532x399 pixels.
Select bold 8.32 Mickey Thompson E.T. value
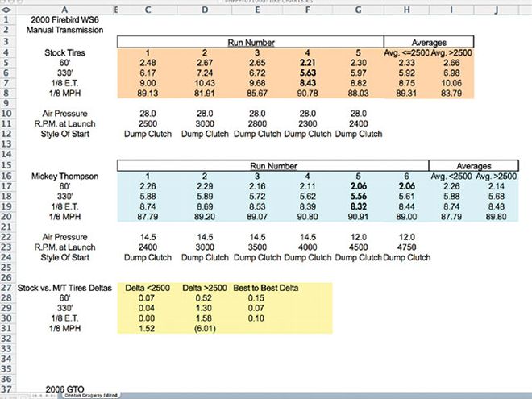pyautogui.click(x=358, y=206)
